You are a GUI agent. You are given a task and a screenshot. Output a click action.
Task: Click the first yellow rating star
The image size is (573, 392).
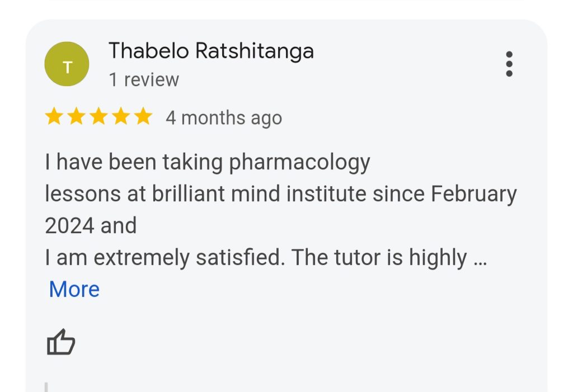pos(54,117)
